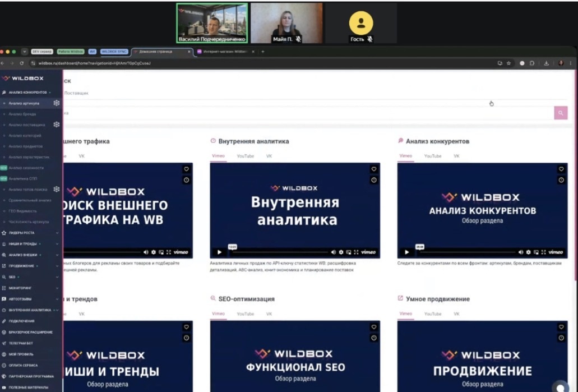
Task: Open Сравнительный анализ in sidebar
Action: tap(30, 200)
